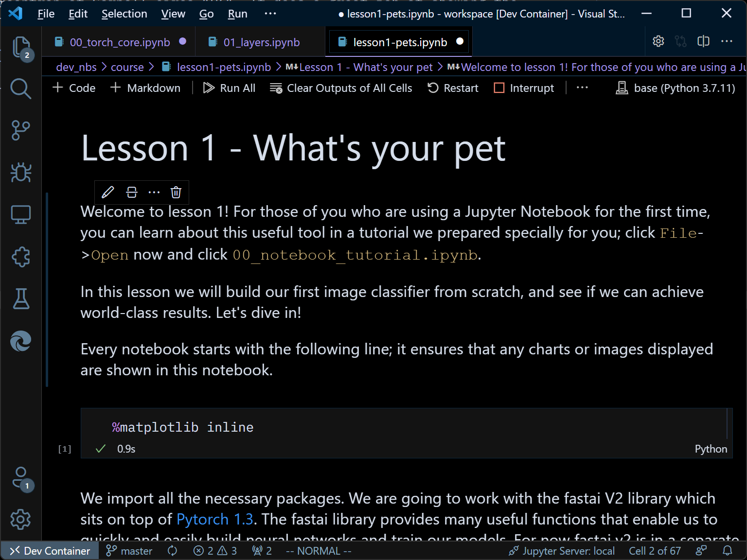Expand the notebook toolbar overflow menu

[x=582, y=88]
